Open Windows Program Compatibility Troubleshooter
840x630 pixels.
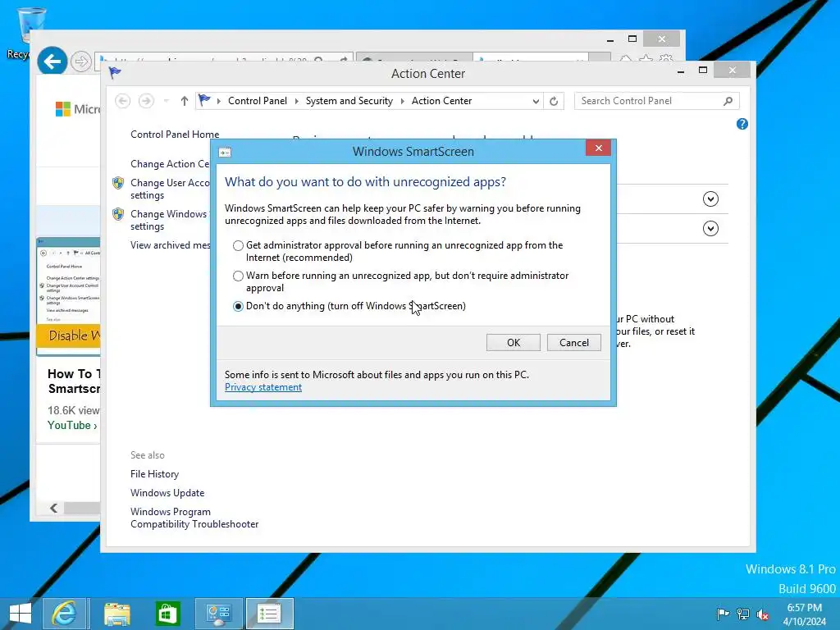click(x=194, y=518)
